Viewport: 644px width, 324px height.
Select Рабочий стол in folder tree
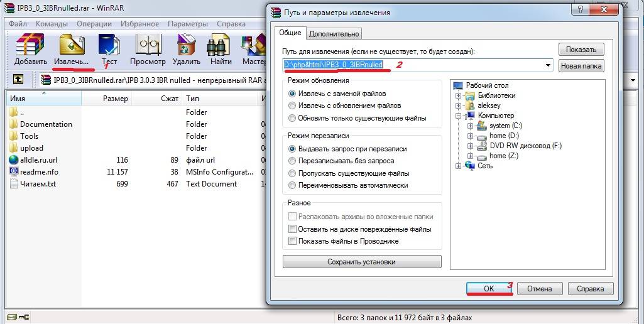487,85
